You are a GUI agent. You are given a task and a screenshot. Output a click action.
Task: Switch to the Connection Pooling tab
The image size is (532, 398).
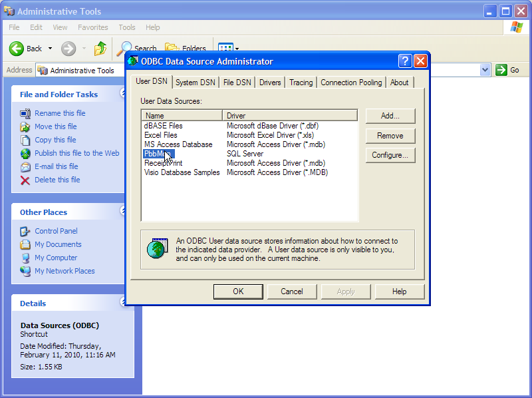[351, 83]
